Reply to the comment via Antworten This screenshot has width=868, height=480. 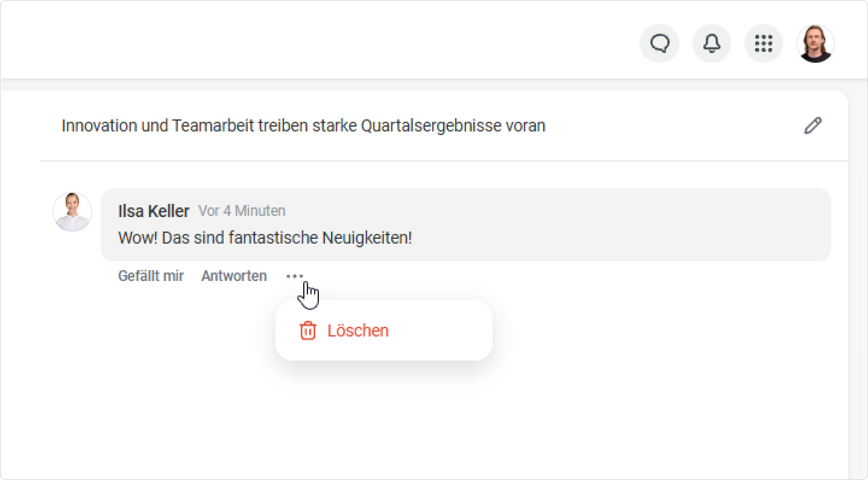click(234, 276)
